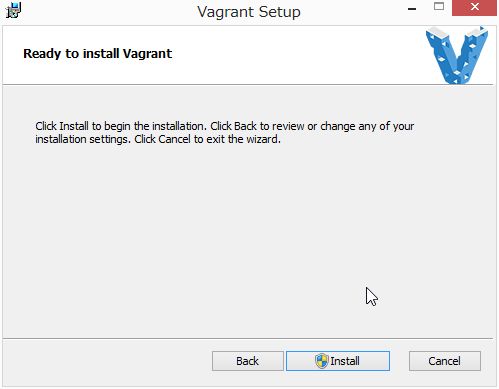Open the installer system menu icon

coord(14,10)
